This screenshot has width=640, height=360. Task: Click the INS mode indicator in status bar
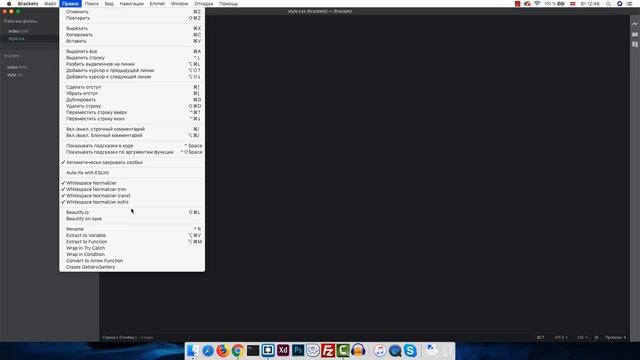pyautogui.click(x=540, y=338)
